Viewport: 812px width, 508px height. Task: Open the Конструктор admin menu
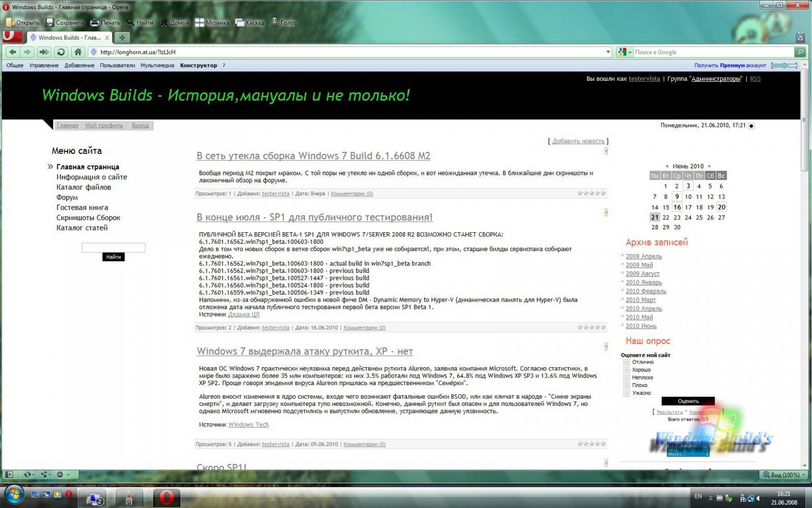pyautogui.click(x=198, y=65)
